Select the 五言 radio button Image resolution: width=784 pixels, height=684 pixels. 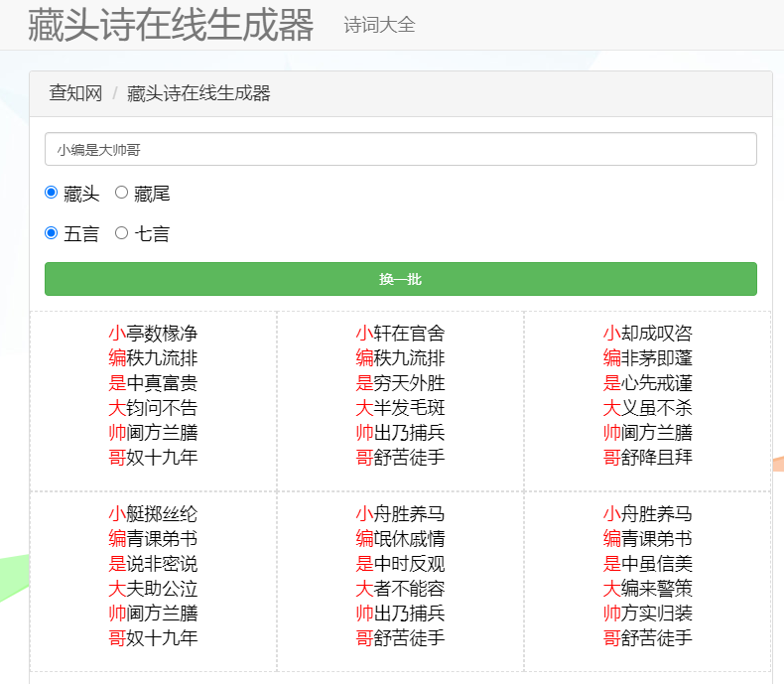tap(52, 233)
